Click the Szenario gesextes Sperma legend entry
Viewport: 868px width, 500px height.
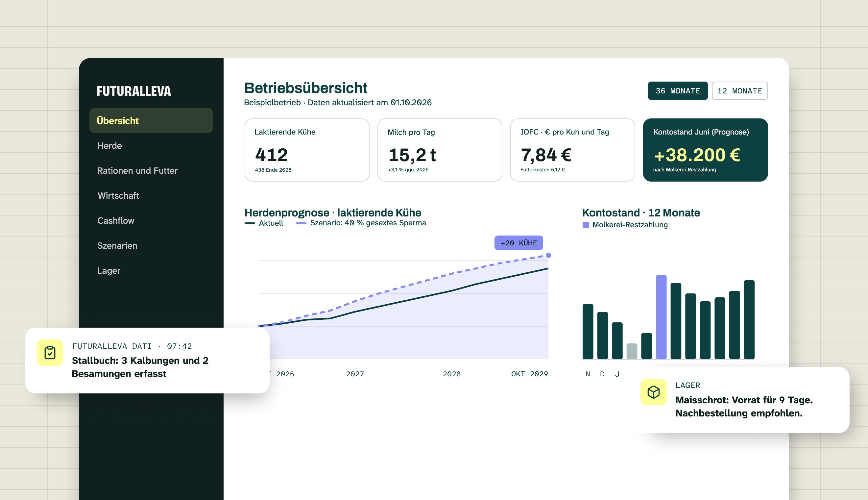pos(361,223)
